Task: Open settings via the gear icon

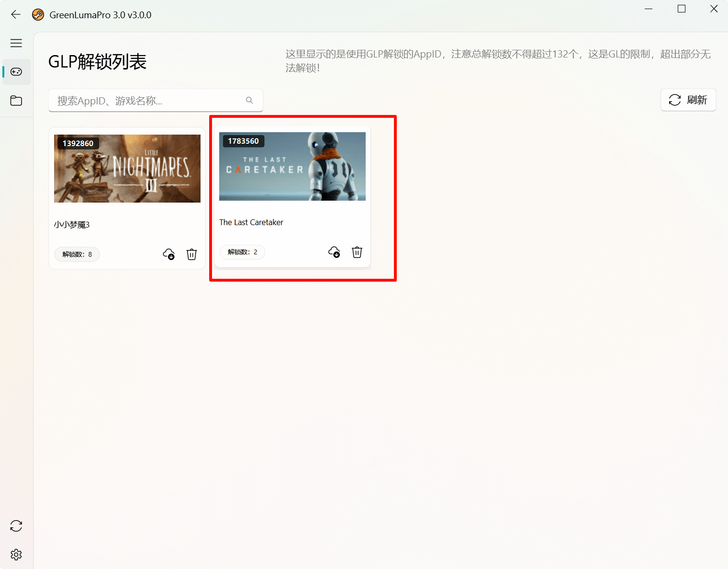Action: click(x=16, y=555)
